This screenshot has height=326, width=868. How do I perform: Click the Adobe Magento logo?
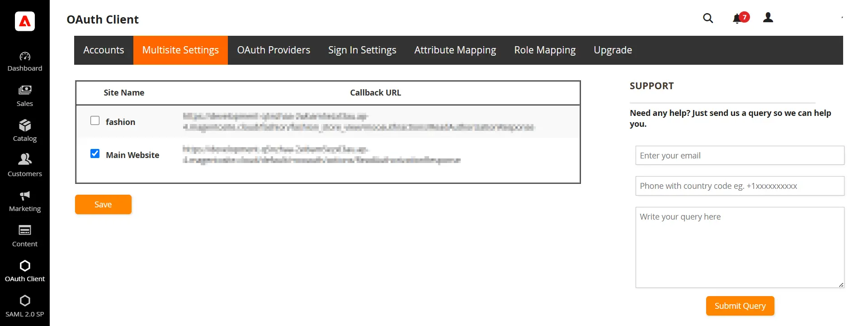[x=25, y=21]
